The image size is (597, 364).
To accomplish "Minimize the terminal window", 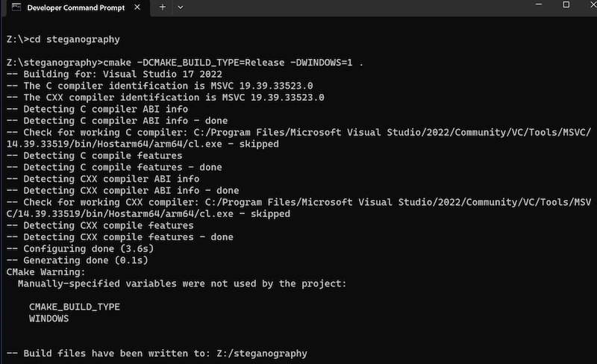I will tap(538, 5).
